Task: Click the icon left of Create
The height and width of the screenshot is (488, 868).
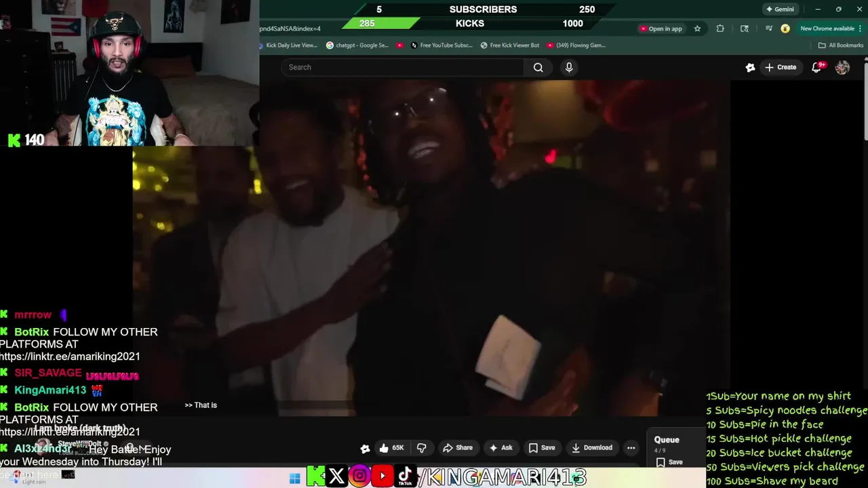Action: pos(750,67)
